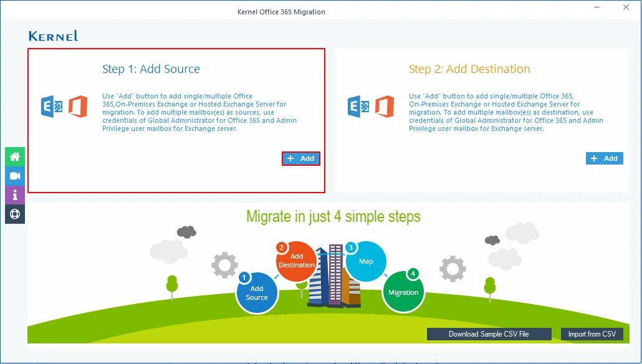Select the Add Destination step circle
Screen dimensions: 642x364
coord(296,262)
